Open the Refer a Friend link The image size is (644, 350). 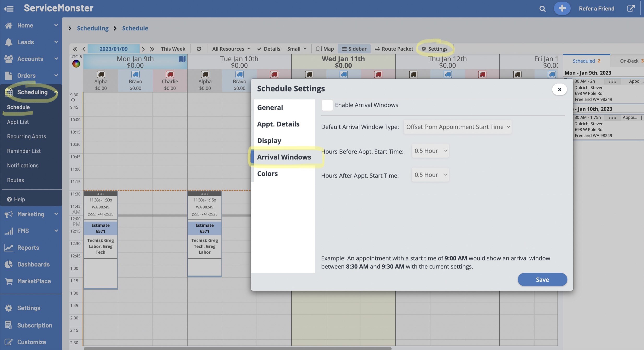pyautogui.click(x=596, y=9)
